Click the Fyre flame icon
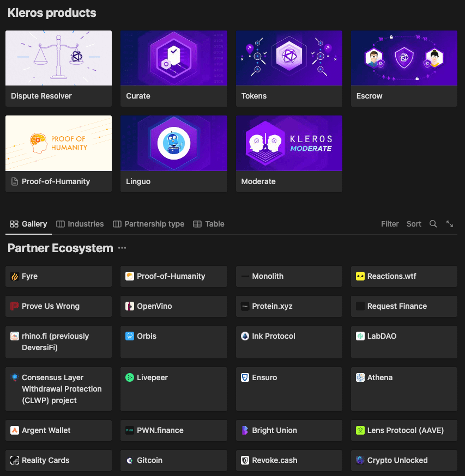Screen dimensions: 465x476 [15, 277]
